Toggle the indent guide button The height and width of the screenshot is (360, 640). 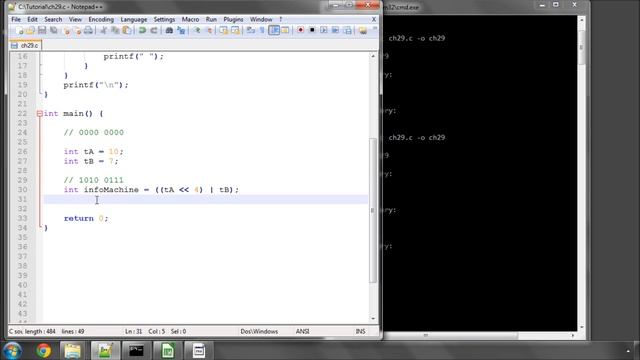coord(274,30)
